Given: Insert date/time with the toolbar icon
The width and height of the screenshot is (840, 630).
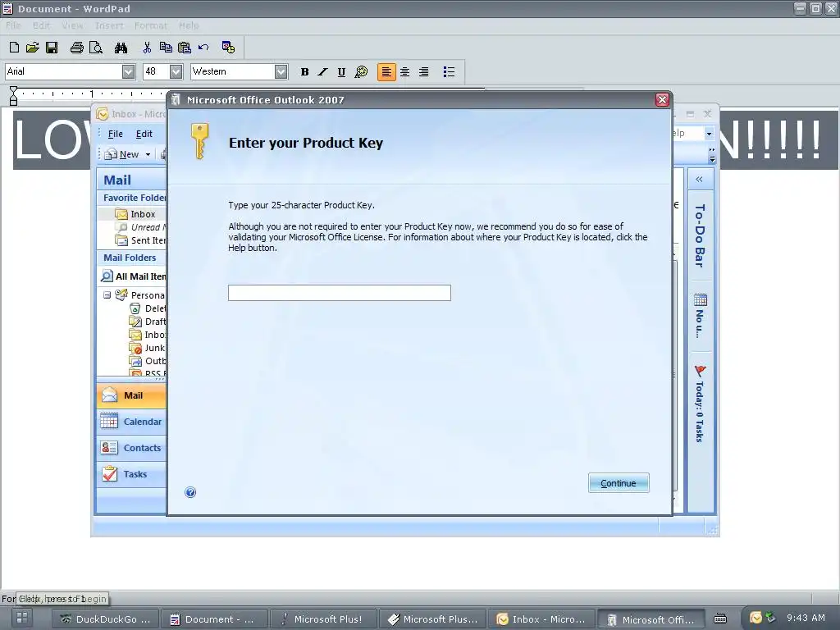Looking at the screenshot, I should pyautogui.click(x=228, y=48).
